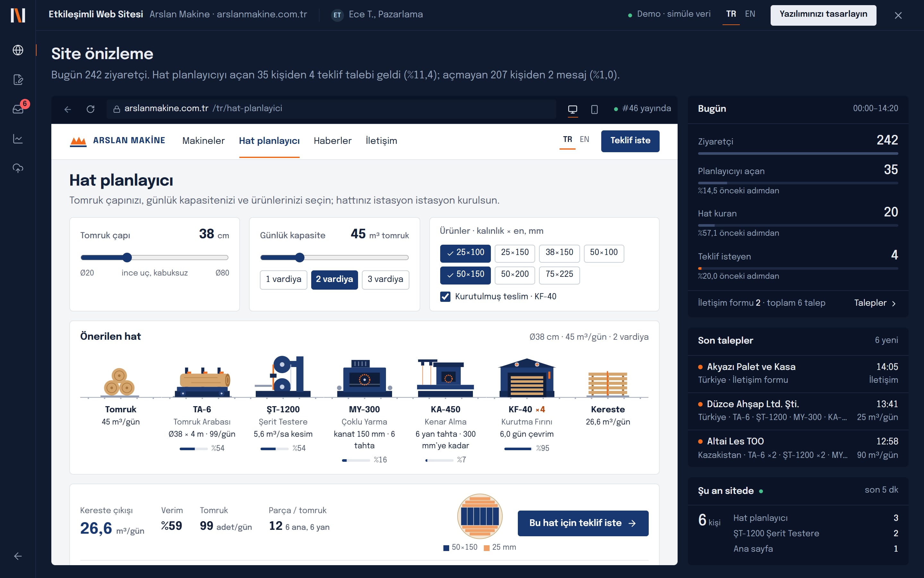Open the analytics chart sidebar icon

coord(18,139)
